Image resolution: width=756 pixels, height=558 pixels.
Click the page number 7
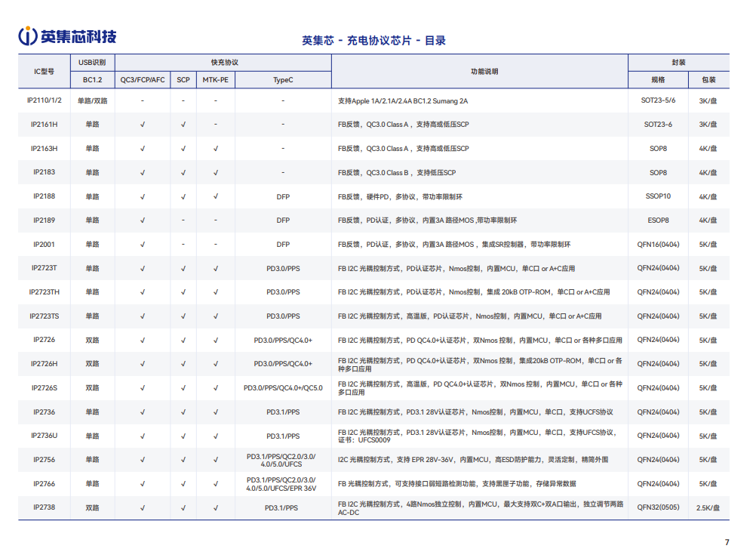[x=727, y=542]
